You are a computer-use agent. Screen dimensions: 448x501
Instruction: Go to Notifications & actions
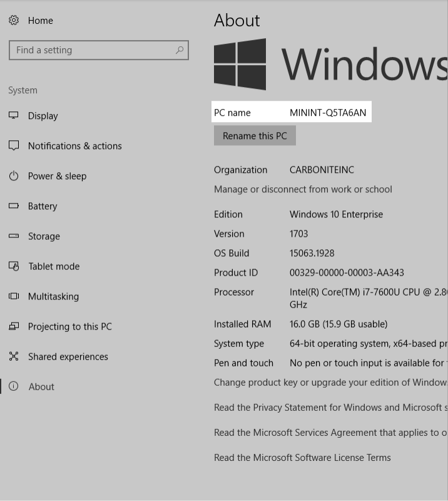coord(74,146)
